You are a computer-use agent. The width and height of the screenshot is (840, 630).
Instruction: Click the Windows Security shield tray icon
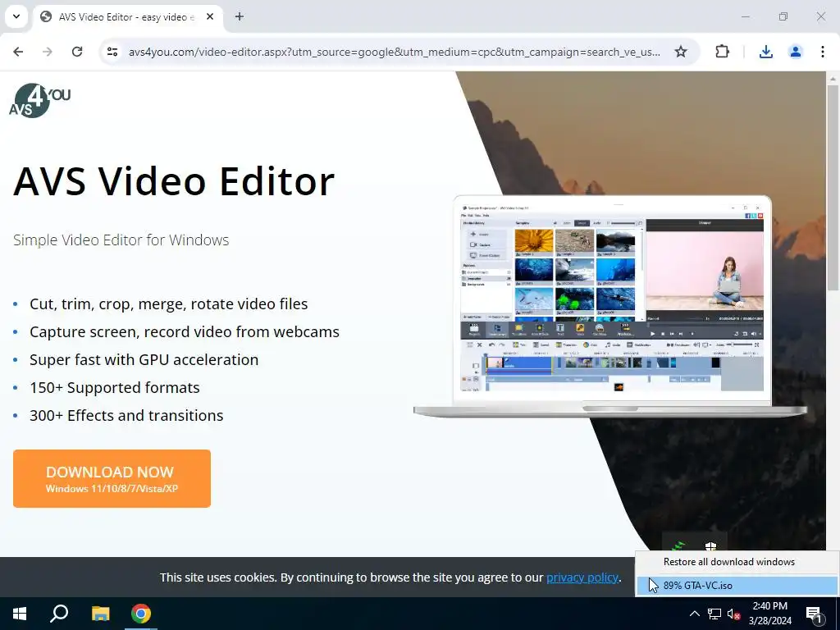point(710,546)
